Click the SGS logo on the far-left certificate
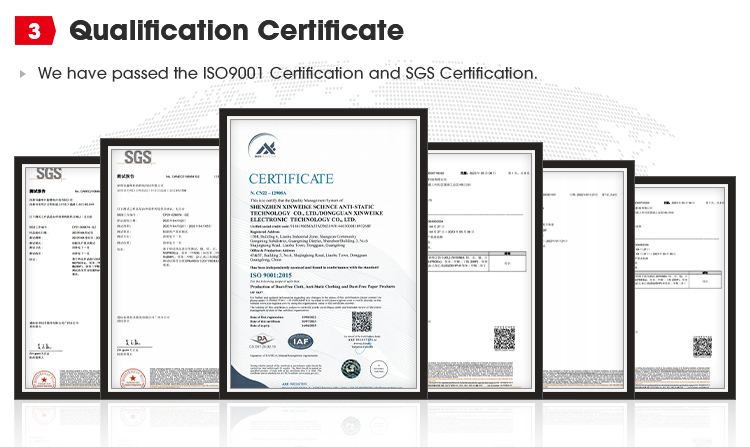The height and width of the screenshot is (447, 750). pyautogui.click(x=49, y=174)
